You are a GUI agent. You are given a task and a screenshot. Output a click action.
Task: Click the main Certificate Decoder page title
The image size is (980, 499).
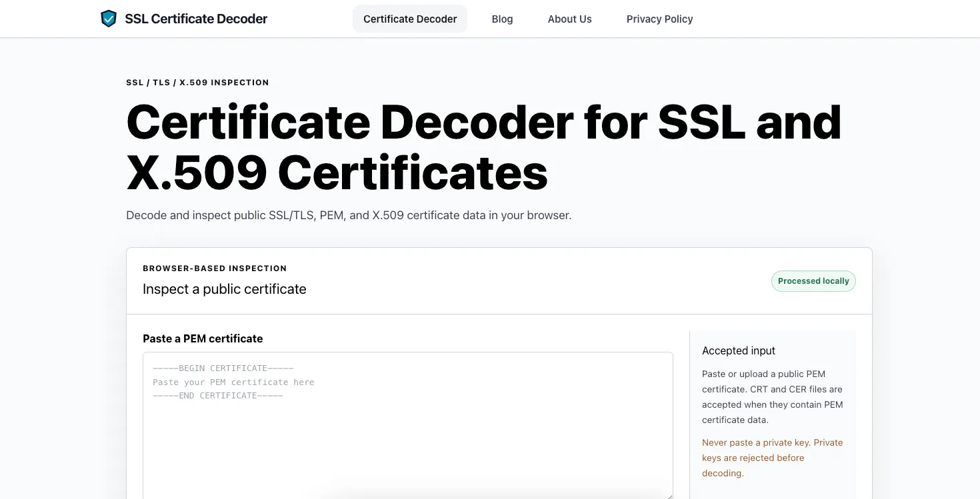483,147
